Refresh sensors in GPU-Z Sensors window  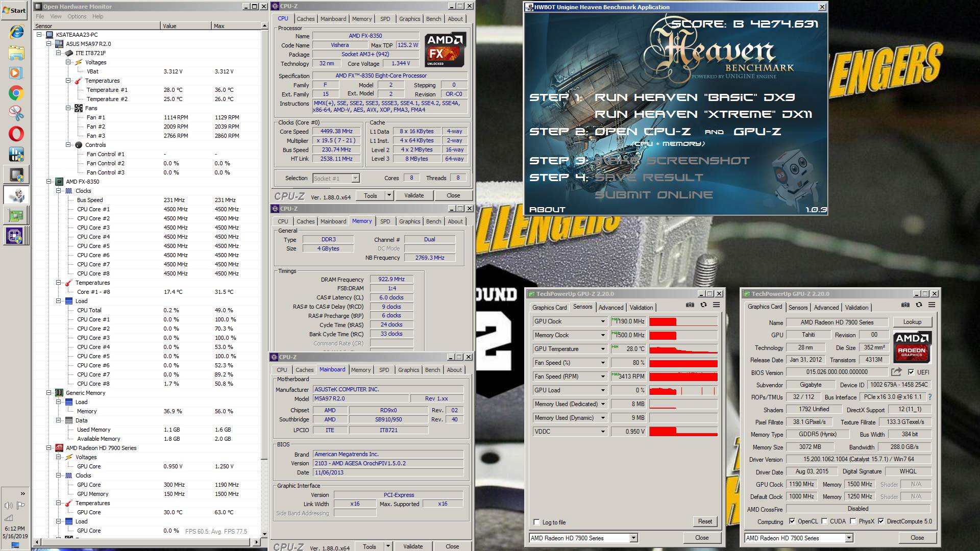pyautogui.click(x=703, y=305)
